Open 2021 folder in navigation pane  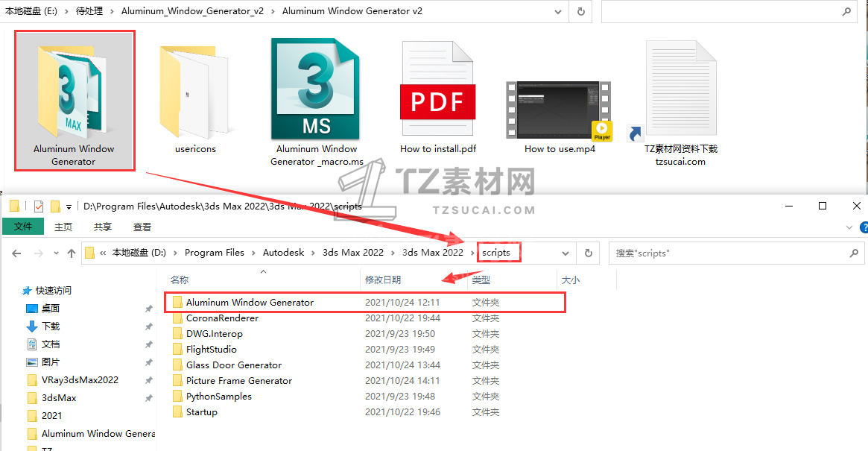point(51,415)
